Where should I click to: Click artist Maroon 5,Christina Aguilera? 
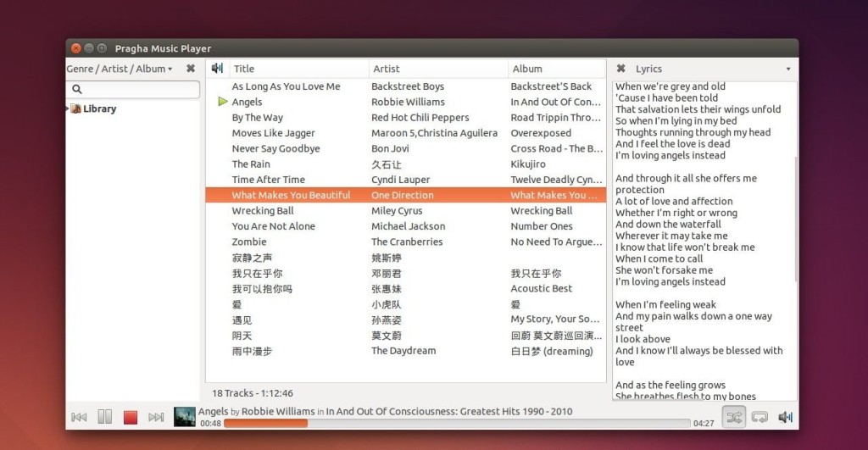coord(435,133)
